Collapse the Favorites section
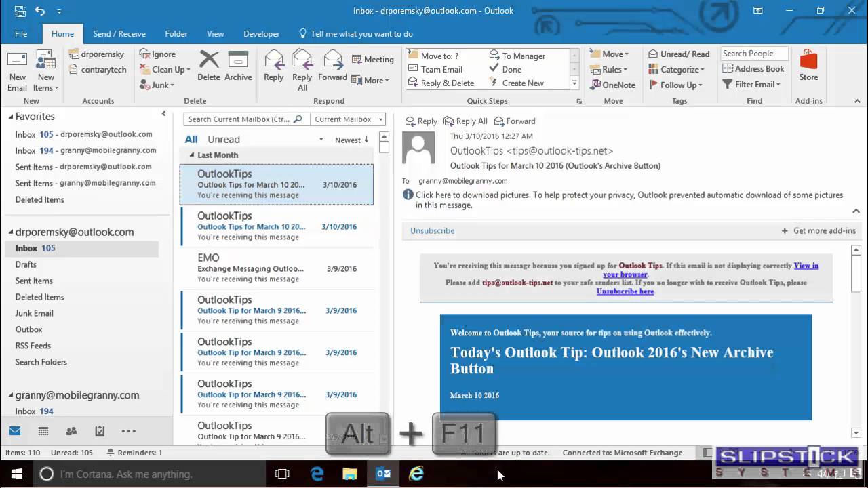This screenshot has height=488, width=868. coord(11,117)
